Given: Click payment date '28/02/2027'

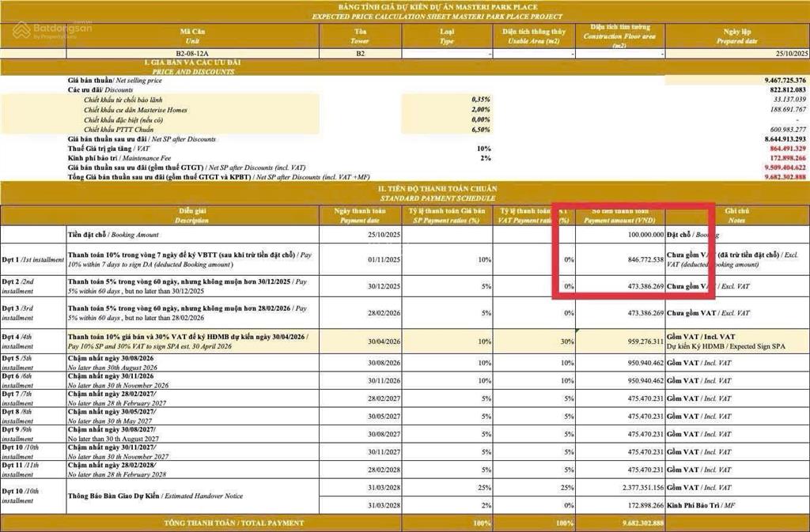Looking at the screenshot, I should pos(384,399).
